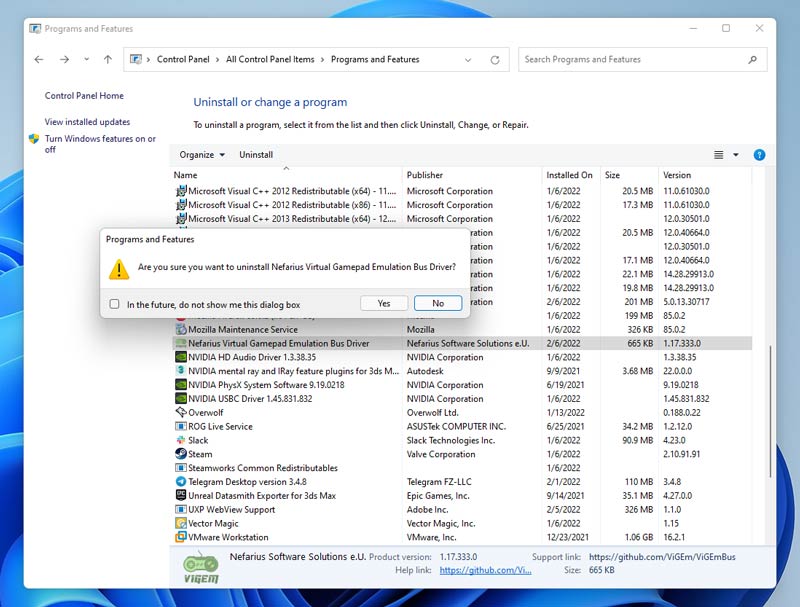Click the ViGEm gamepad logo in the details pane
The height and width of the screenshot is (607, 800).
click(x=200, y=566)
